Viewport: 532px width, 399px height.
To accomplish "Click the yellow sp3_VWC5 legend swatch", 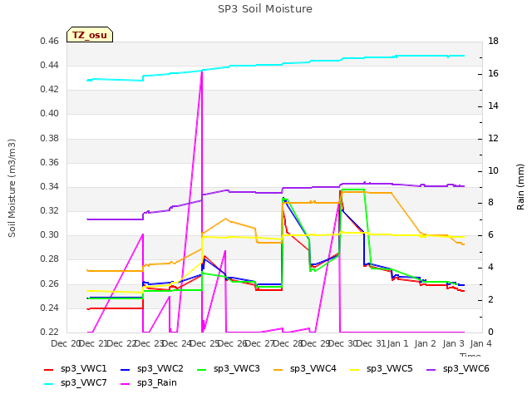I will [x=355, y=369].
